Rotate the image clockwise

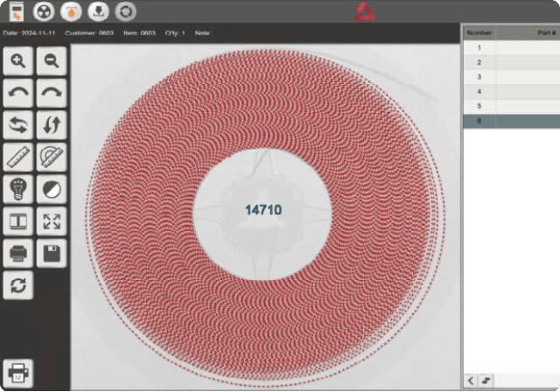52,93
